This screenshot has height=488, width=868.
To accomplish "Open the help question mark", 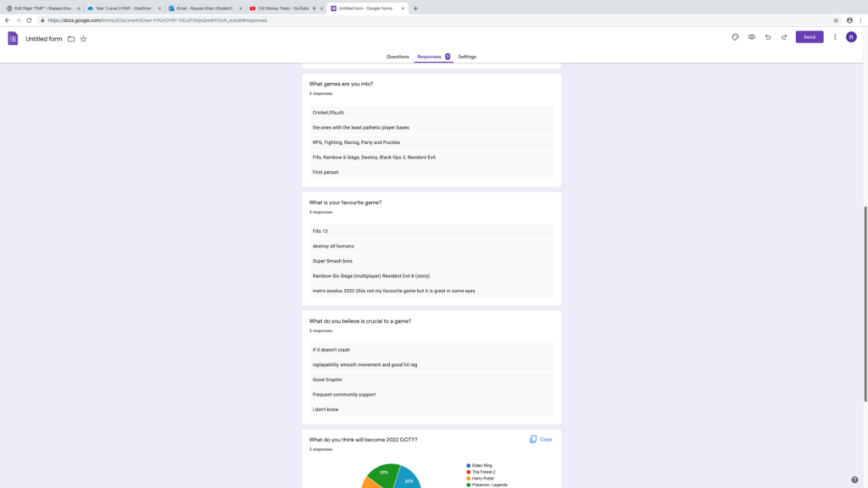I will pos(854,480).
